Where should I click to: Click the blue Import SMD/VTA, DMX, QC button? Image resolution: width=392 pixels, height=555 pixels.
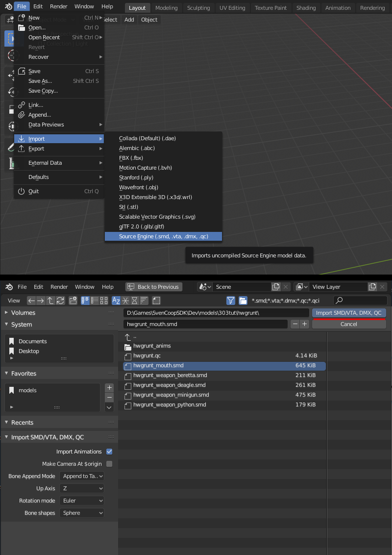tap(349, 313)
